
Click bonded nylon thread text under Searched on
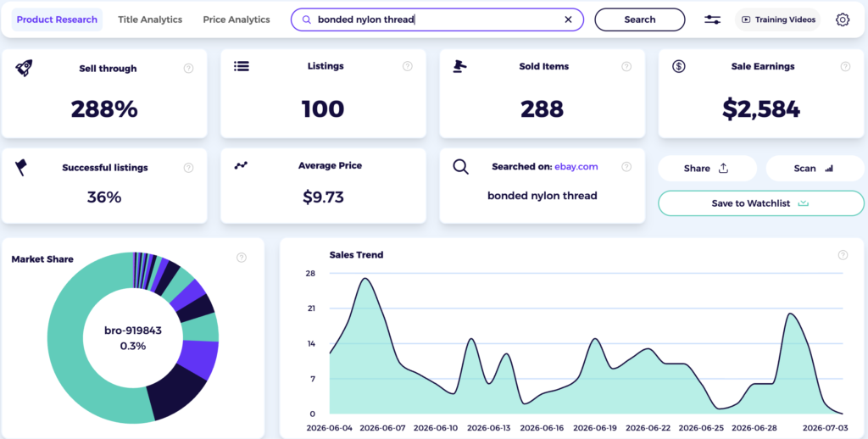click(x=542, y=196)
